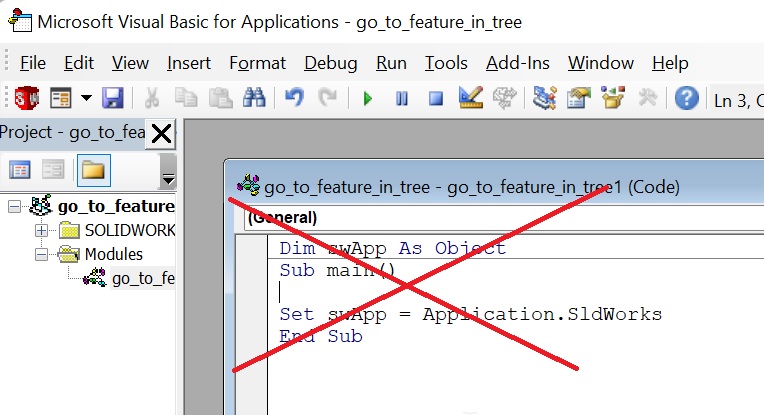
Task: Save the macro with the floppy icon
Action: 113,98
